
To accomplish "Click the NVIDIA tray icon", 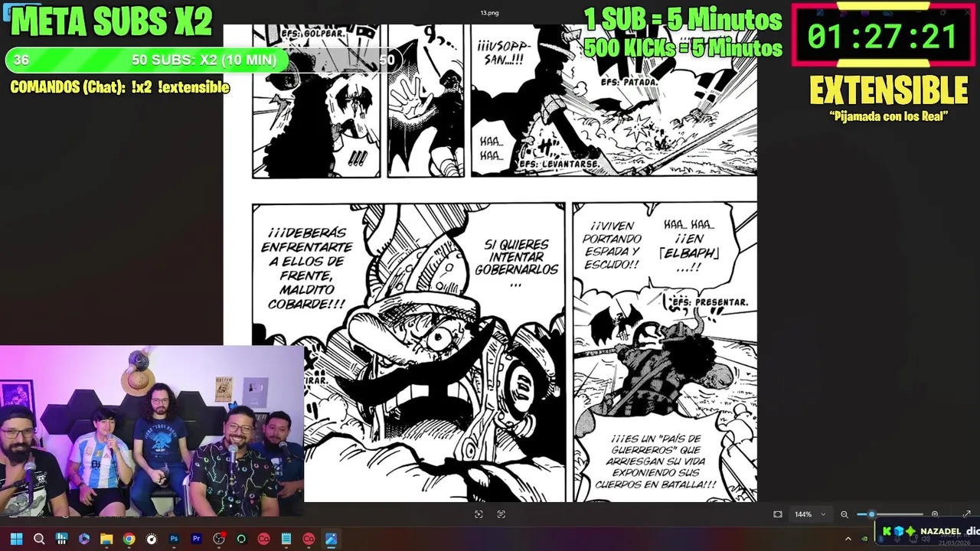I will 864,539.
